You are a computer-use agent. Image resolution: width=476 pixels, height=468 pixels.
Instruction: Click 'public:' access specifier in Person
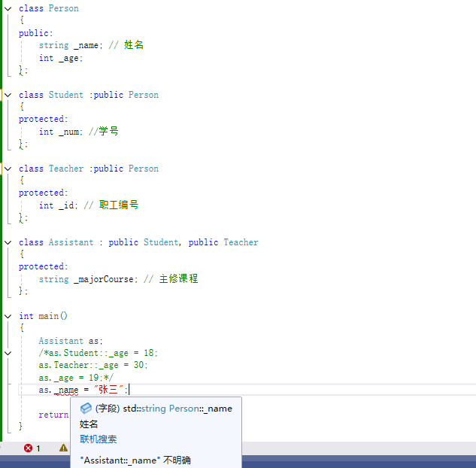tap(36, 33)
